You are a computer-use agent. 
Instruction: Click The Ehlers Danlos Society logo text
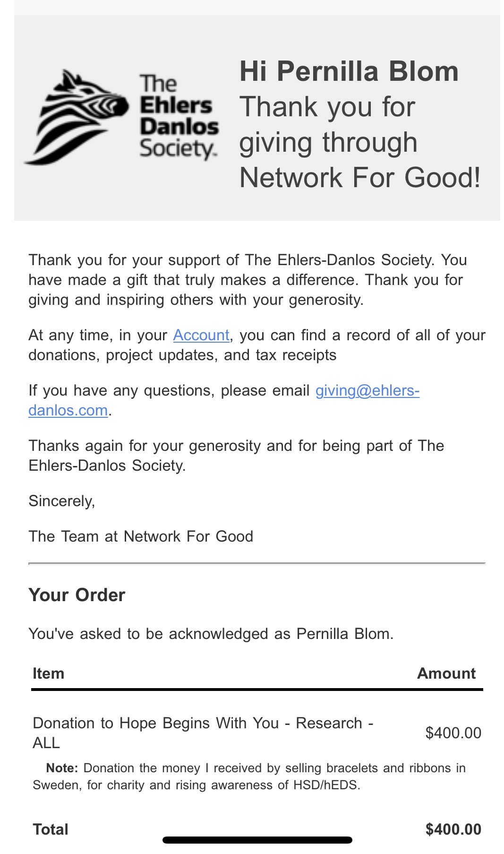click(x=179, y=117)
